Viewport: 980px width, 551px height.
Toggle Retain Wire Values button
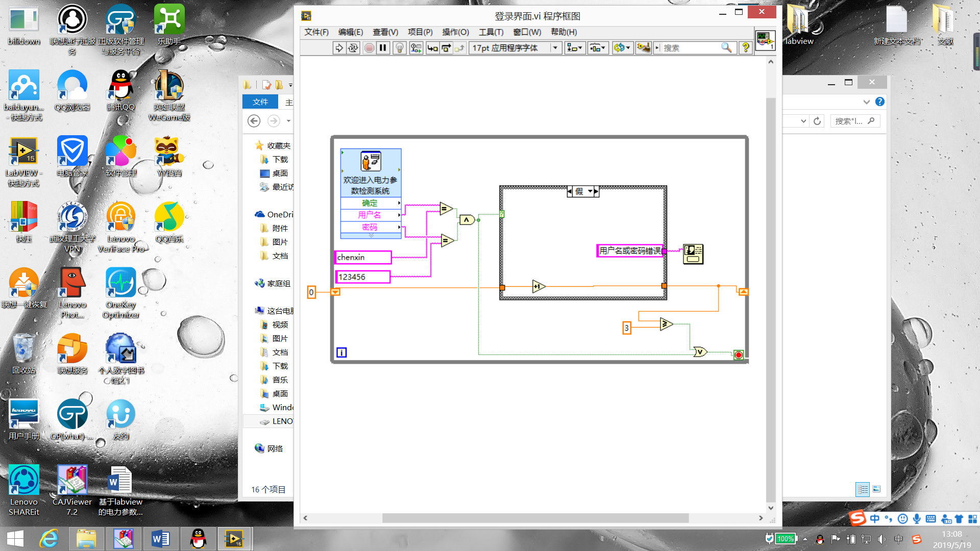tap(416, 48)
